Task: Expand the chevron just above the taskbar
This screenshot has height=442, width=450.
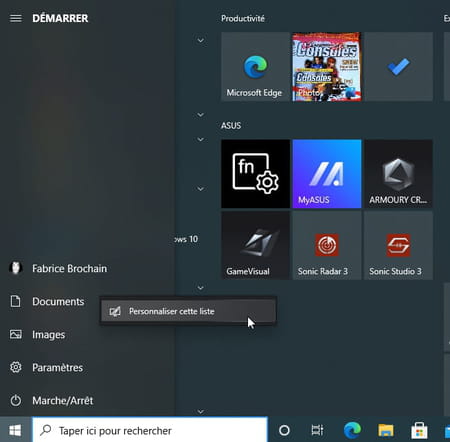Action: coord(200,412)
